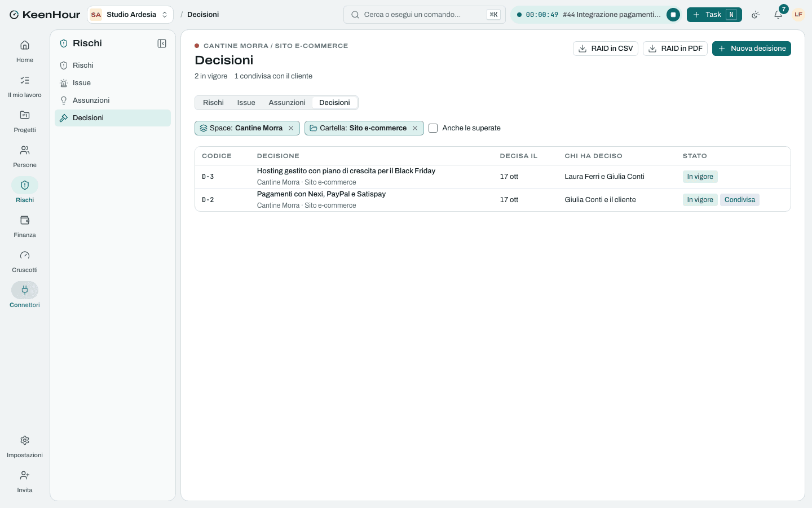
Task: Open Assunzioni in the side panel
Action: (x=113, y=100)
